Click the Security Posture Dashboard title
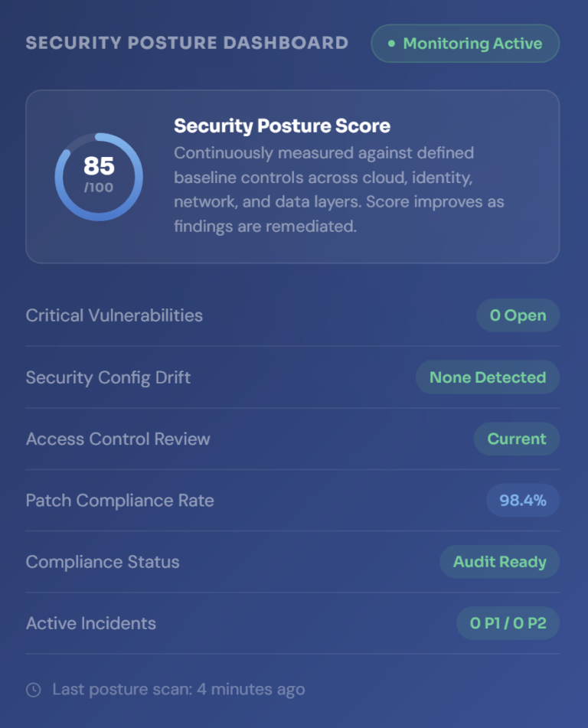The width and height of the screenshot is (588, 728). pos(187,43)
